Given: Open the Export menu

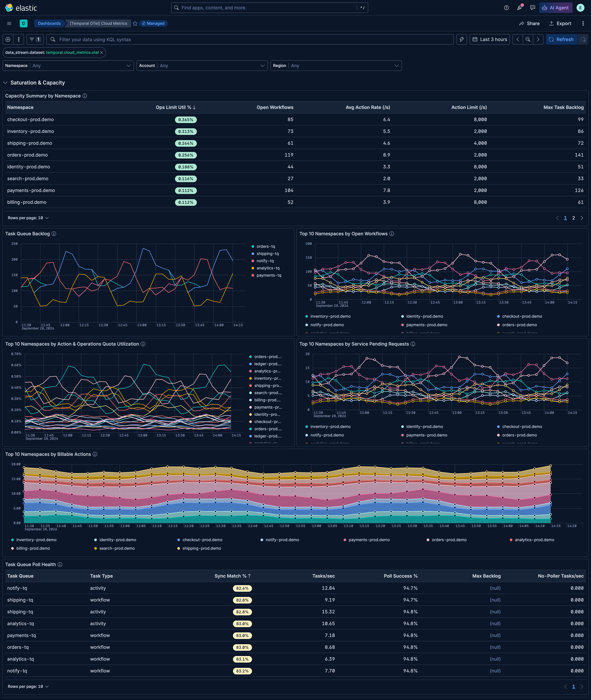Looking at the screenshot, I should (560, 23).
